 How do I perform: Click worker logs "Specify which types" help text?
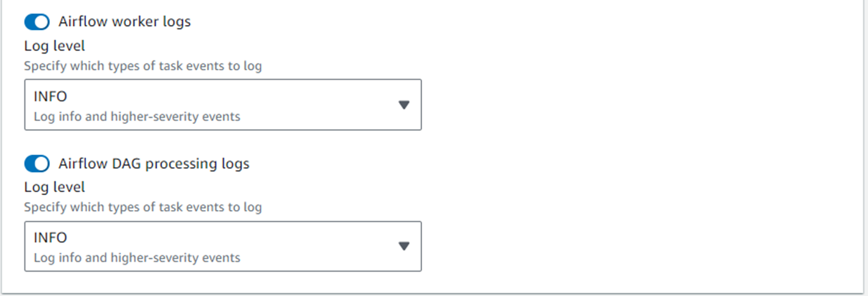click(x=143, y=65)
